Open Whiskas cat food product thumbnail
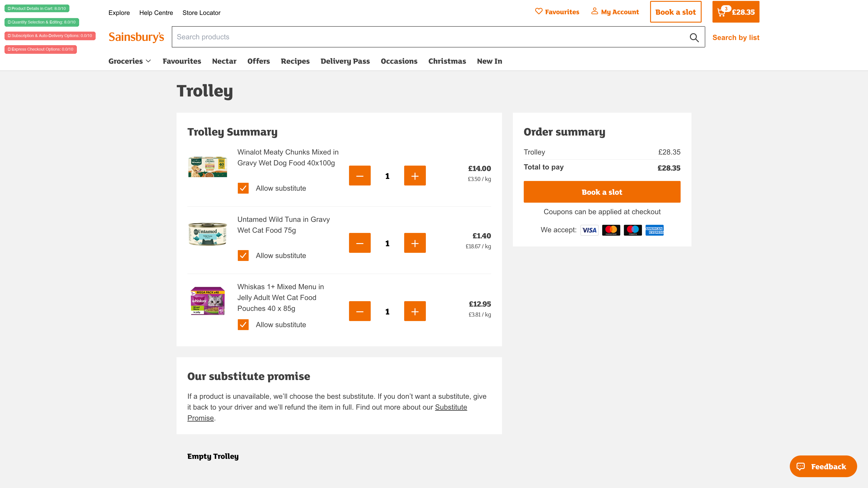The width and height of the screenshot is (868, 488). pyautogui.click(x=208, y=301)
